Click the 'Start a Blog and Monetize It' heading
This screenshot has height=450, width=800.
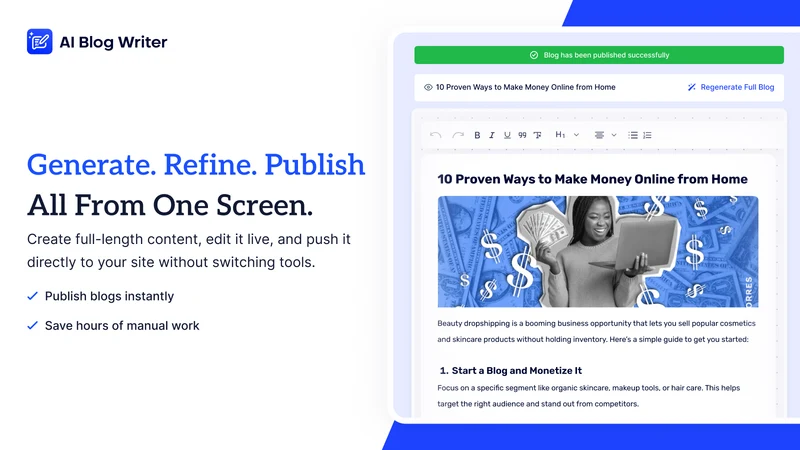pyautogui.click(x=516, y=370)
